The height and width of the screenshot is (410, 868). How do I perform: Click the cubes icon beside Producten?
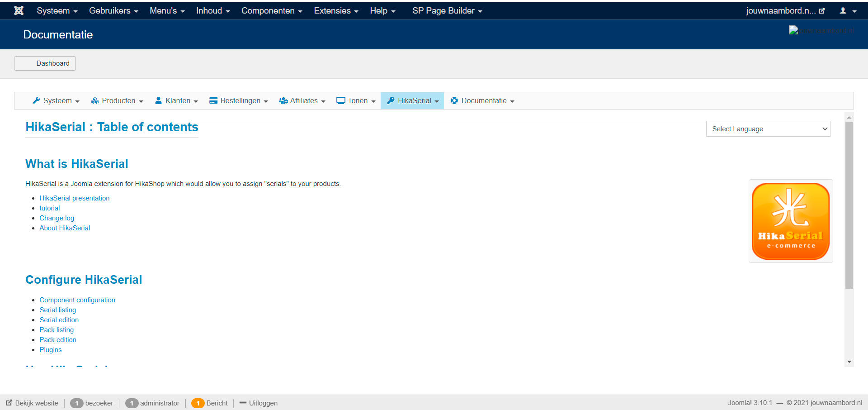(x=95, y=100)
